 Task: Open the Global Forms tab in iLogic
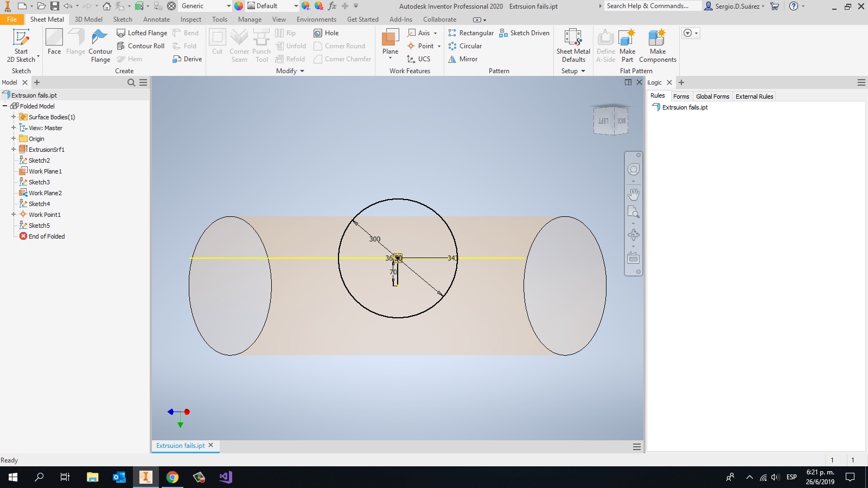coord(712,97)
